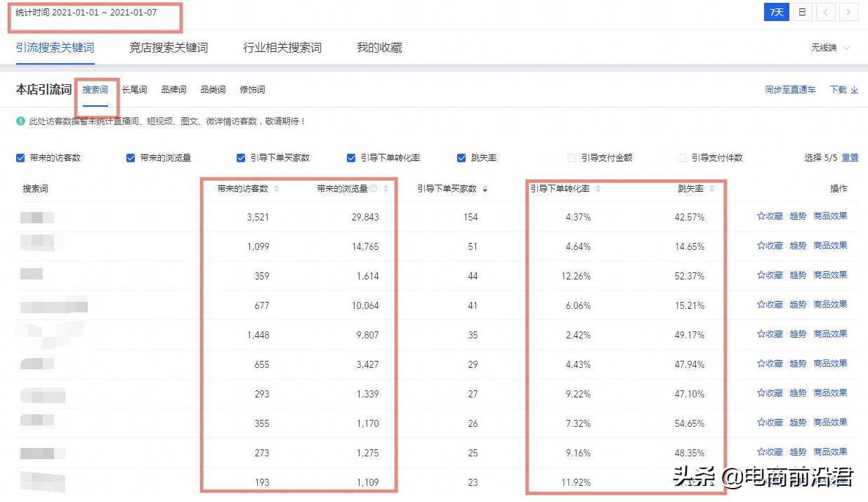Open 趋势 trend chart for the first keyword
868x502 pixels.
[x=798, y=216]
